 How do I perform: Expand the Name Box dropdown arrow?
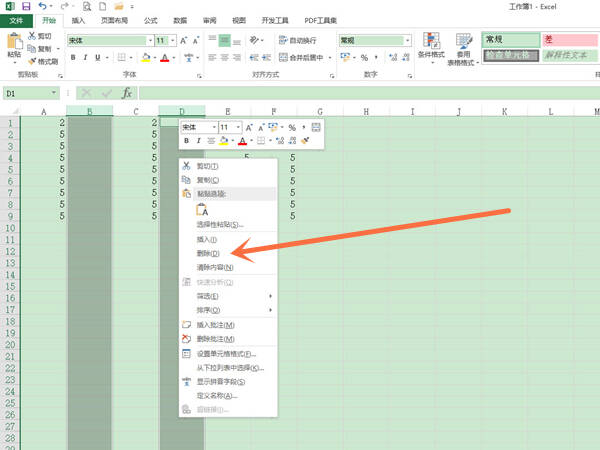point(54,93)
